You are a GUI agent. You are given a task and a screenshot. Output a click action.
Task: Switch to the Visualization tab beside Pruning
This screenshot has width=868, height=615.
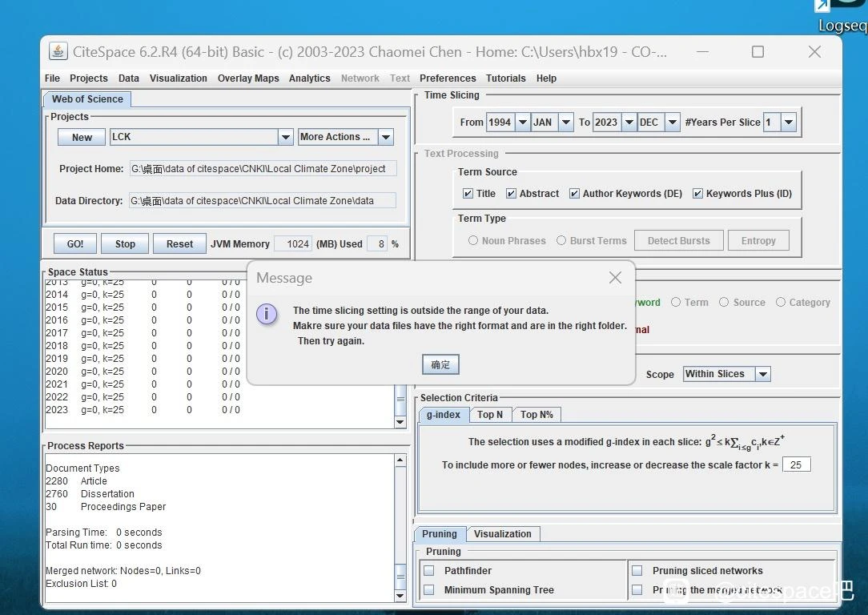point(503,533)
